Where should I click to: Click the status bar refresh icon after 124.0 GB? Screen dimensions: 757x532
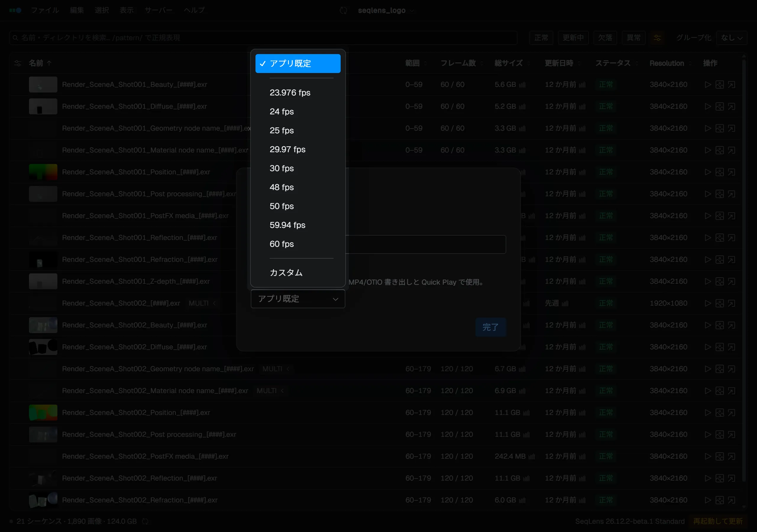point(145,521)
